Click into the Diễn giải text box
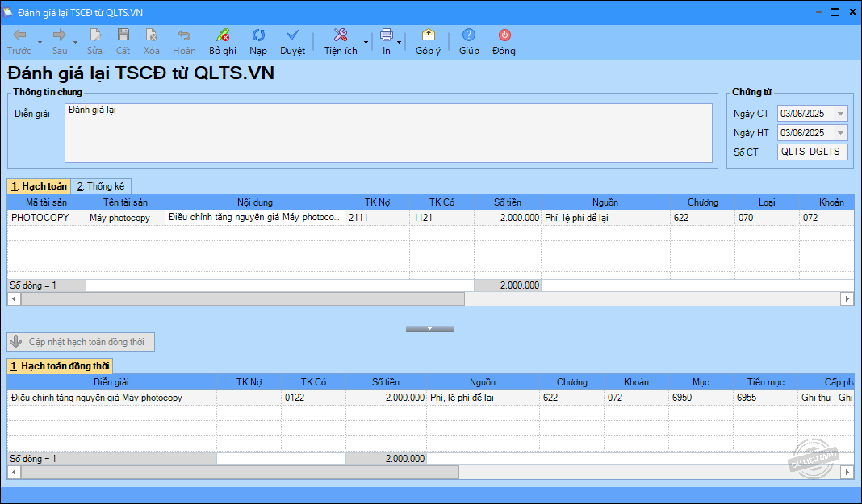The image size is (862, 504). (x=389, y=133)
